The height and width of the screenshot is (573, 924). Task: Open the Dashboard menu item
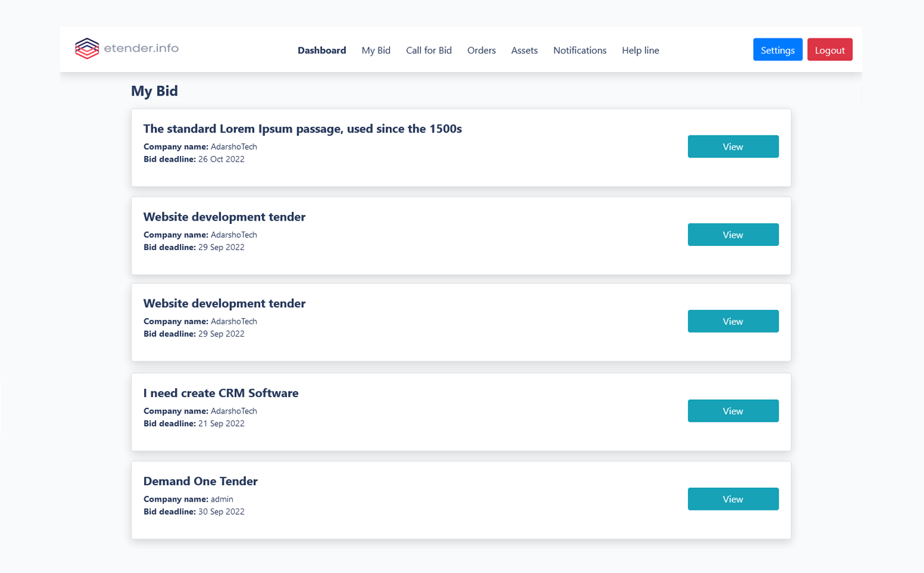[322, 50]
